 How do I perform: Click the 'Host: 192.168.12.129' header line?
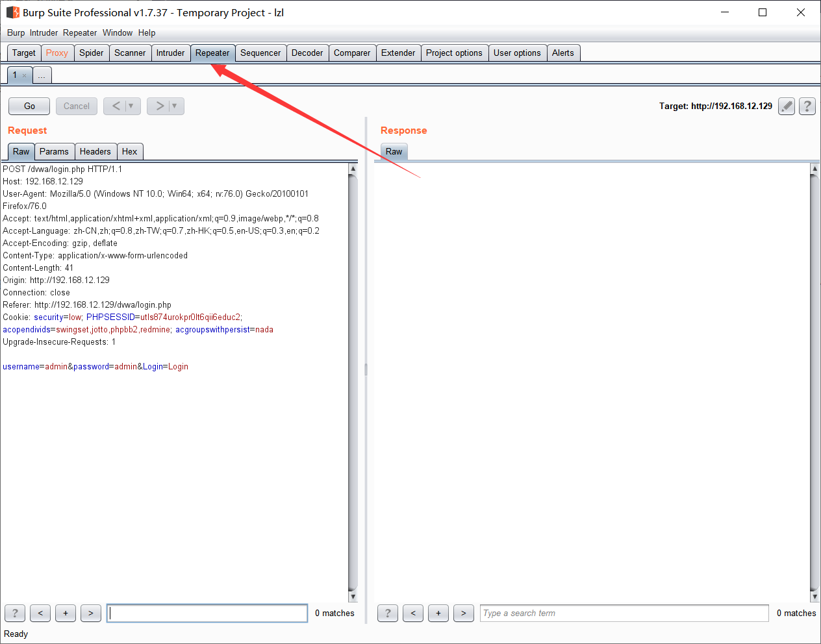point(43,181)
